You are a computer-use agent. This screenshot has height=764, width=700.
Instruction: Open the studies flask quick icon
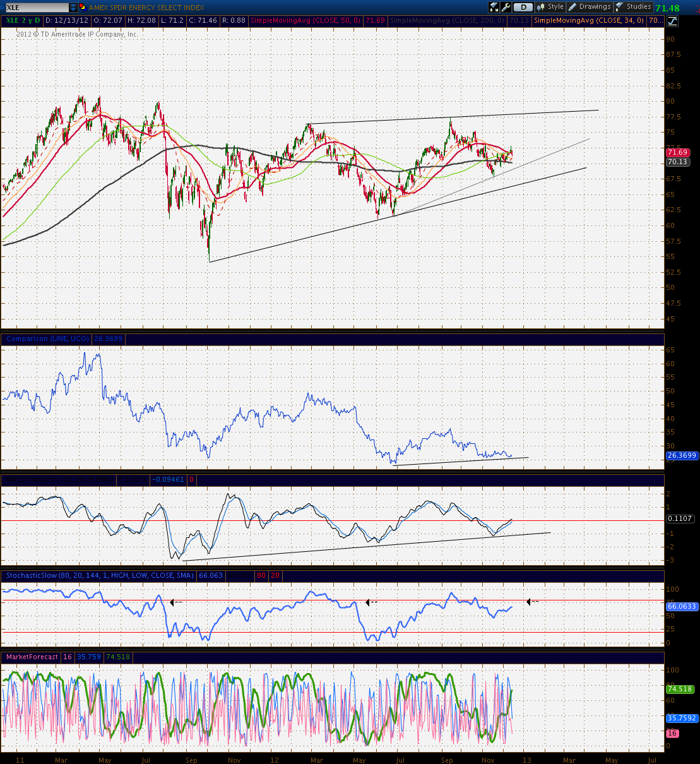coord(494,7)
